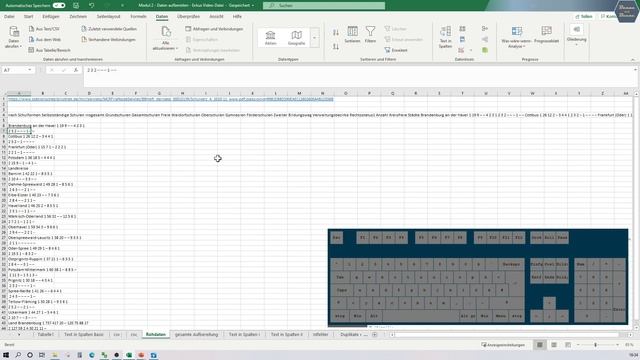Open the Windows Start menu
Viewport: 640px width, 360px height.
pyautogui.click(x=6, y=355)
